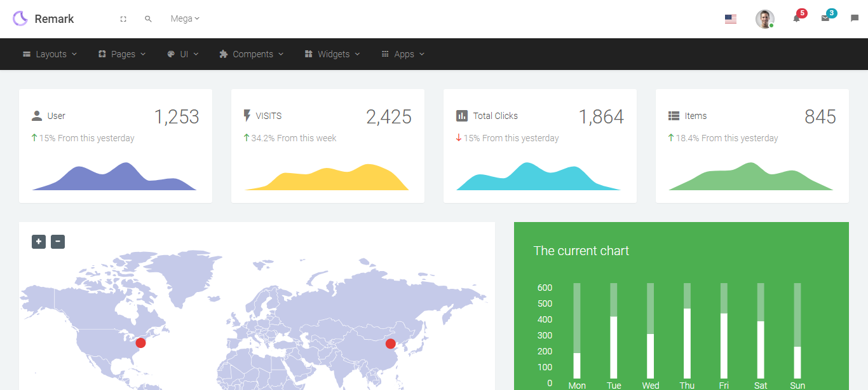The width and height of the screenshot is (868, 390).
Task: Expand the Pages navigation dropdown
Action: point(122,54)
